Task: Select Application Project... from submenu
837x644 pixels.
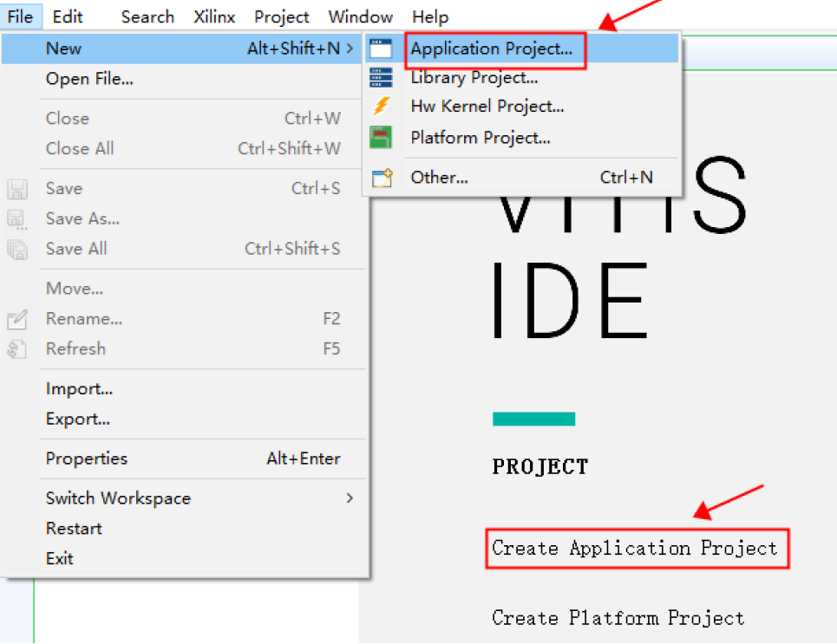Action: point(522,49)
